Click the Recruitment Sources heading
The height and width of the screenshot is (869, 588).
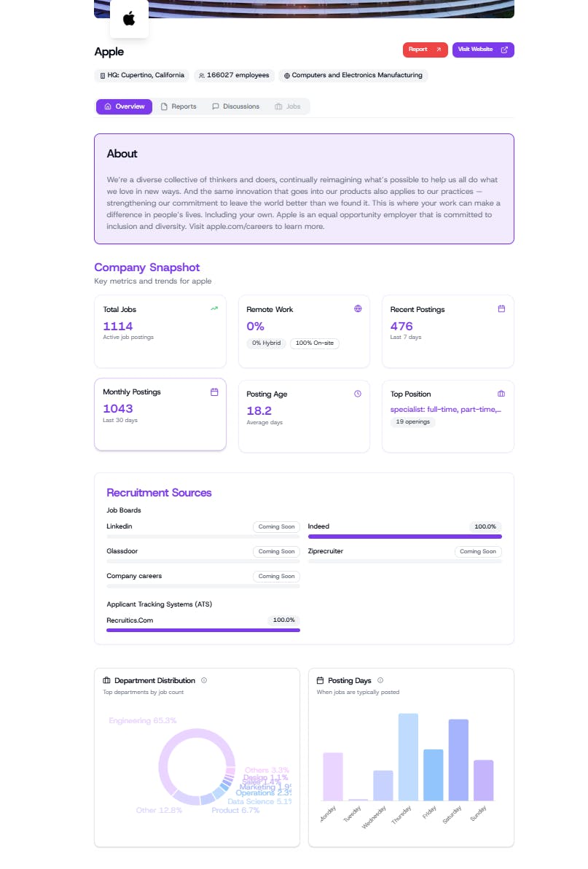tap(159, 493)
